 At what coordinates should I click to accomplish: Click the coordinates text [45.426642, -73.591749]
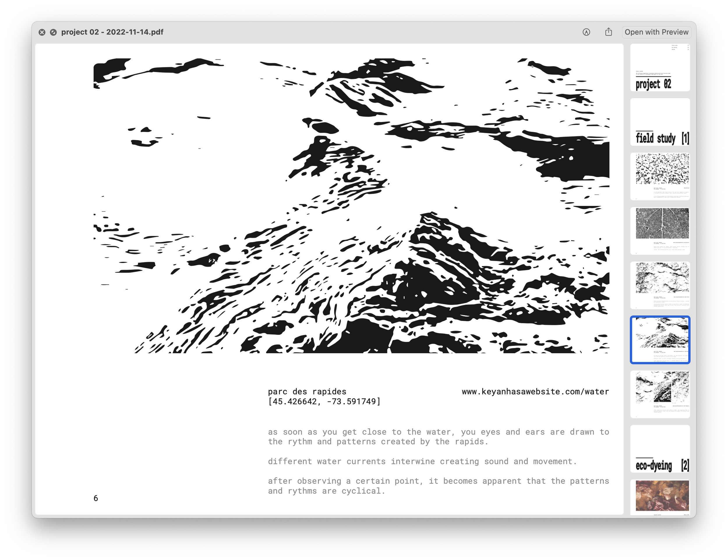tap(324, 402)
